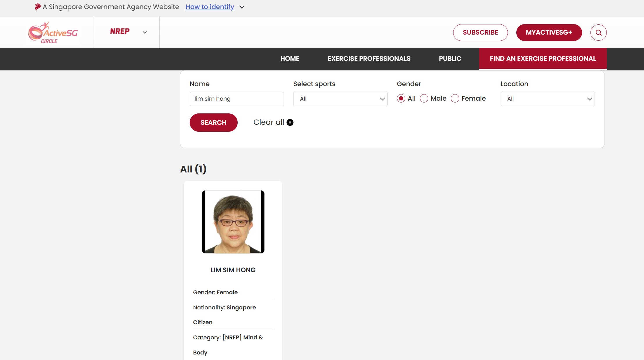This screenshot has height=360, width=644.
Task: Click the Location field label
Action: click(x=514, y=84)
